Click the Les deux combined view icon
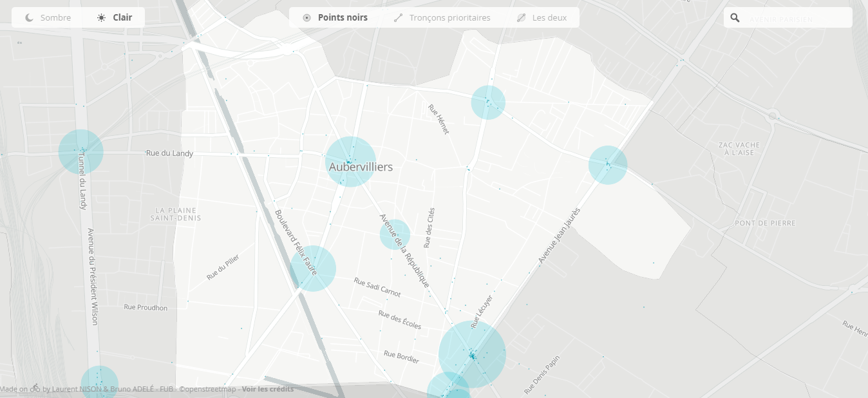868x398 pixels. pyautogui.click(x=521, y=18)
